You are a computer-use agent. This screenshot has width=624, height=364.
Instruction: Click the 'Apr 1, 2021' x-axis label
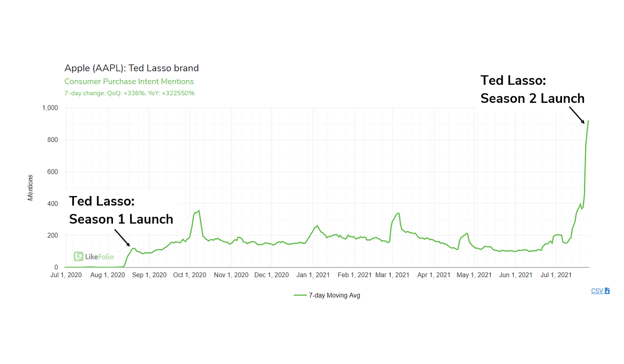(x=434, y=275)
